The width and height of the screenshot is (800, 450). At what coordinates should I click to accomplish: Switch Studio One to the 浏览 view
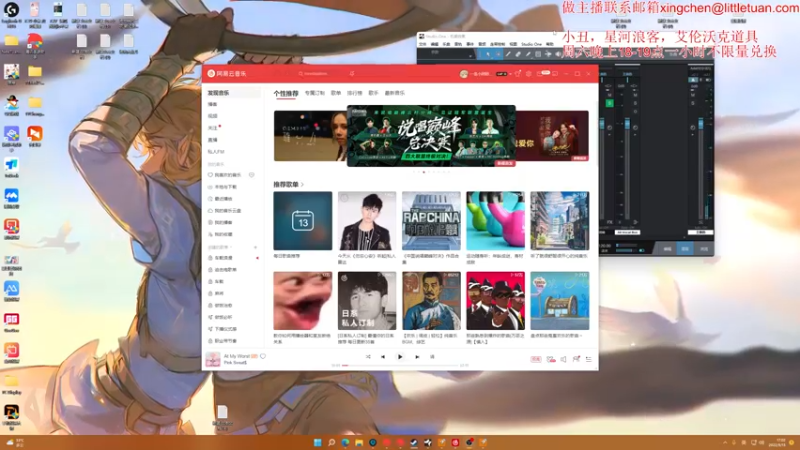pos(704,249)
